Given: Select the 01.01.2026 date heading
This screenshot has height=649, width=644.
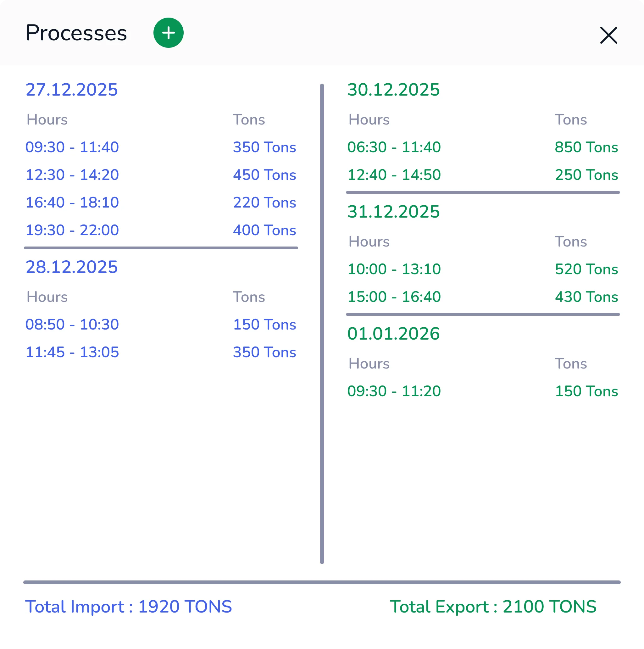Looking at the screenshot, I should [x=393, y=334].
